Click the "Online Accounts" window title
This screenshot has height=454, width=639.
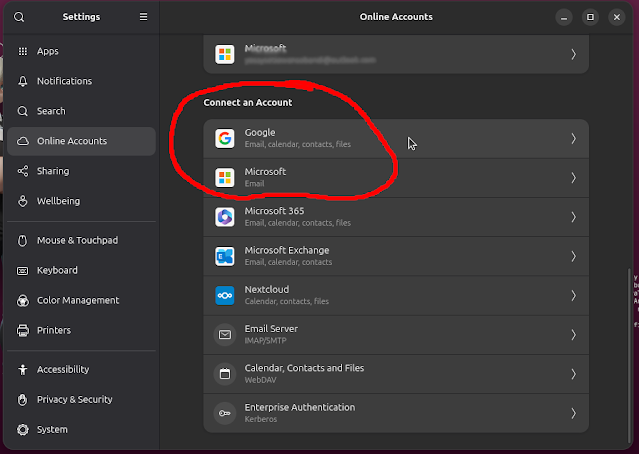(396, 17)
